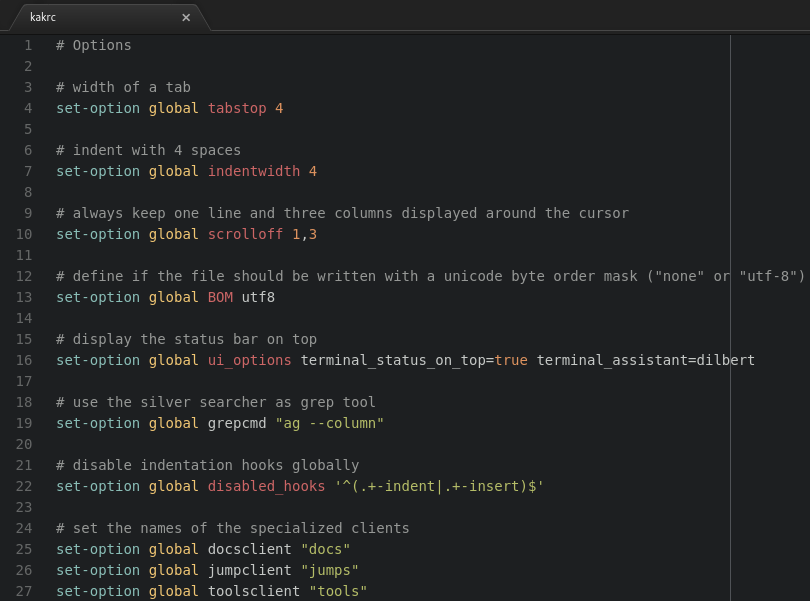Click the word 'indentwidth' on line 7
Image resolution: width=810 pixels, height=601 pixels.
click(254, 171)
